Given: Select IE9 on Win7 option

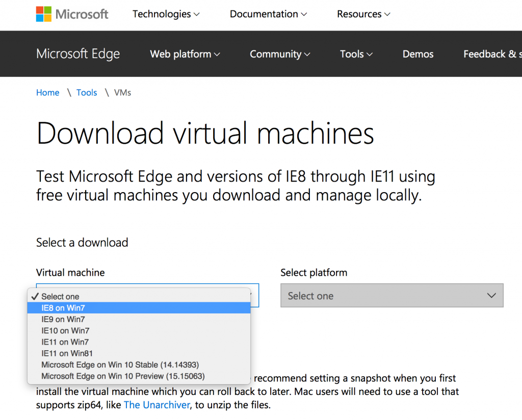Looking at the screenshot, I should point(139,319).
